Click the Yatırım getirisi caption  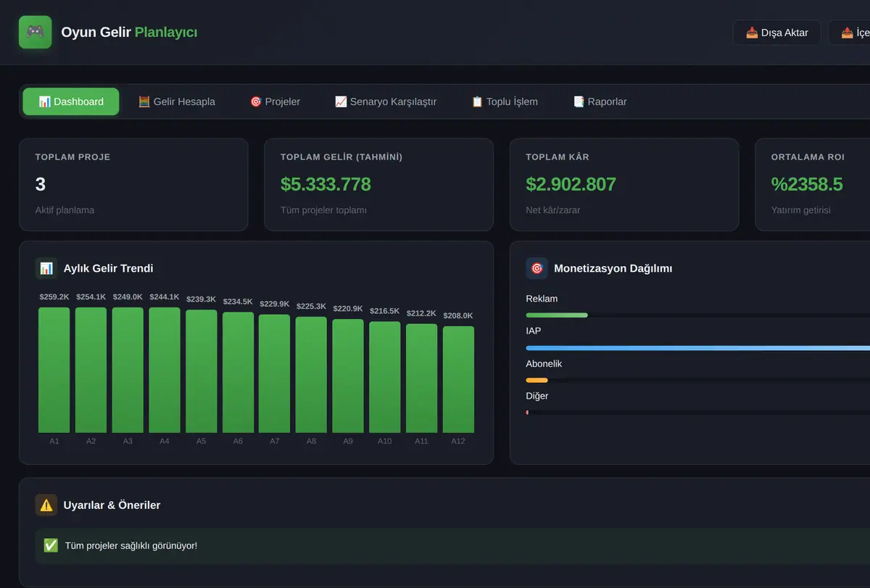pos(801,210)
